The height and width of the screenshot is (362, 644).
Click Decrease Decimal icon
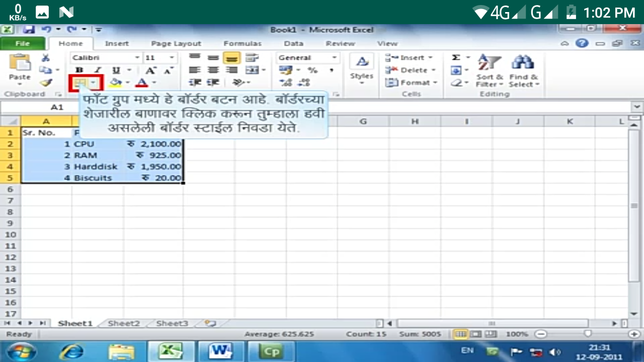[x=304, y=82]
